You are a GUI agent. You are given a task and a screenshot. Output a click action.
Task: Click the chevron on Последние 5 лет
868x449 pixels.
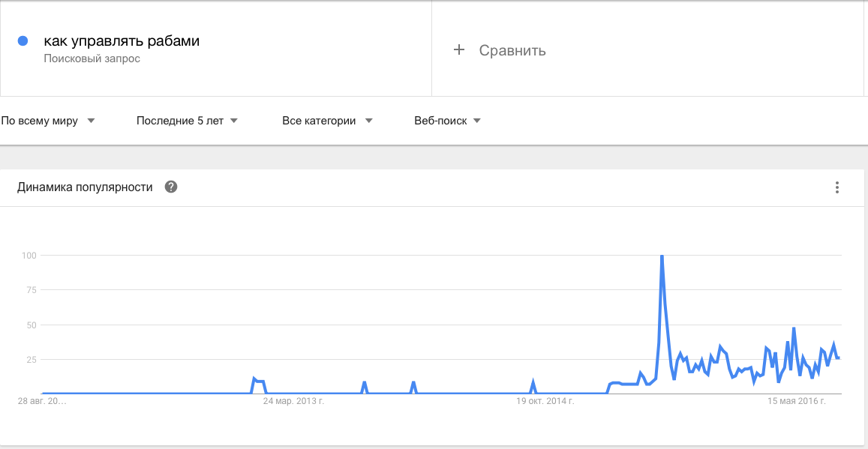coord(233,120)
